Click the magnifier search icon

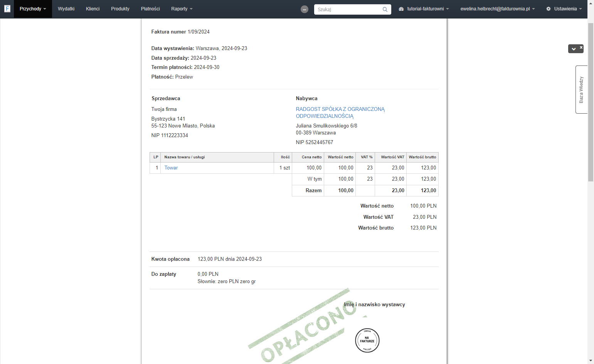click(385, 10)
